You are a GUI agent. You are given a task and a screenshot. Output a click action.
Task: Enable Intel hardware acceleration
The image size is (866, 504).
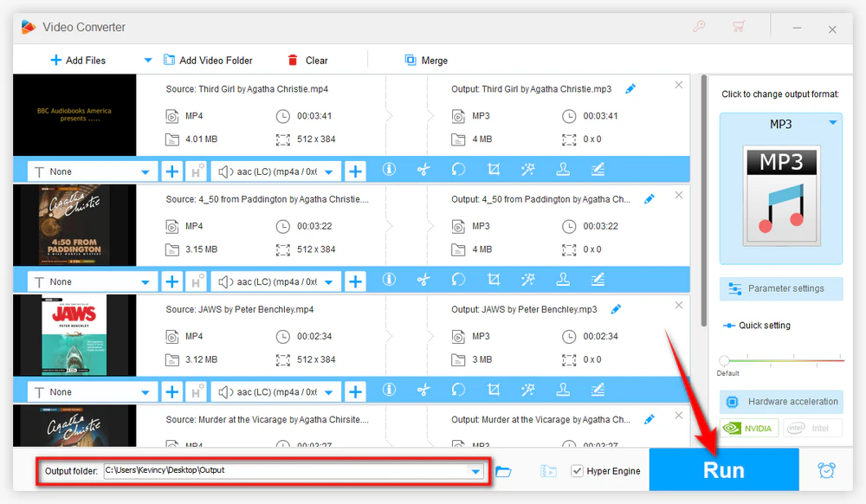pos(812,427)
